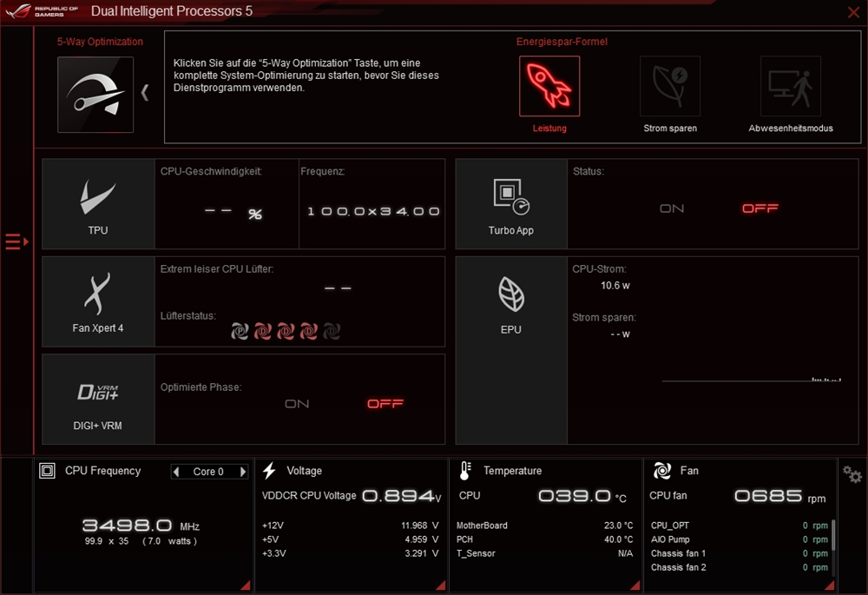
Task: Click the Energiespar-Formel heading
Action: click(562, 42)
